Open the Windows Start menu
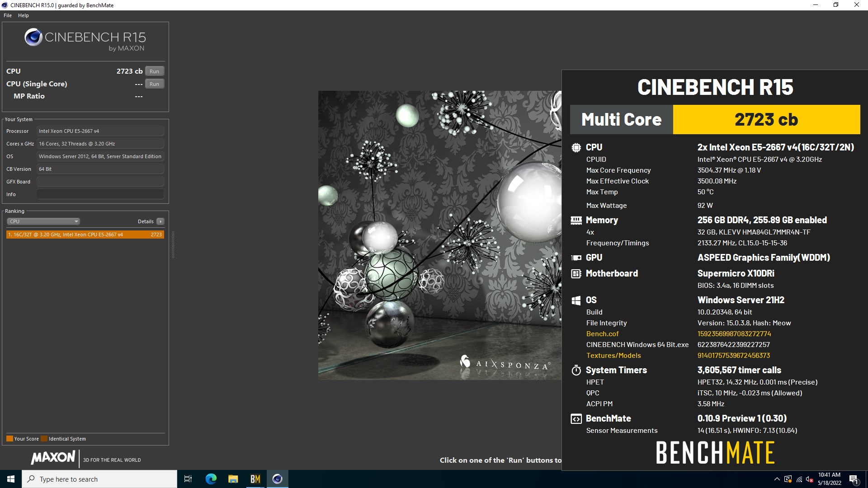 [11, 479]
